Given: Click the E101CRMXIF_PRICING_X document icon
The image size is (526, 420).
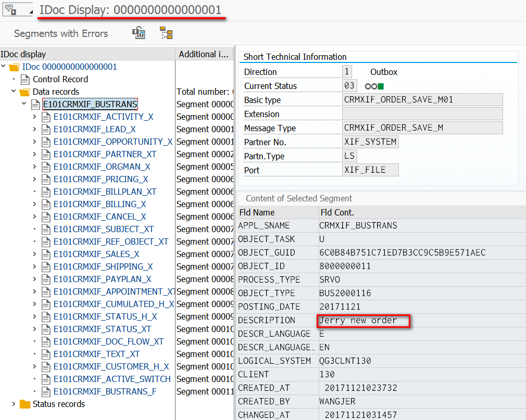Looking at the screenshot, I should [x=46, y=180].
